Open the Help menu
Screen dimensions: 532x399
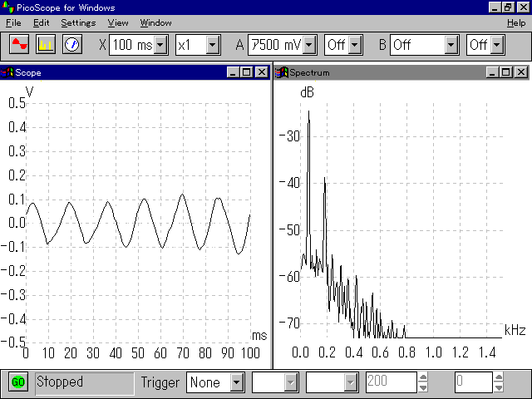[x=515, y=22]
